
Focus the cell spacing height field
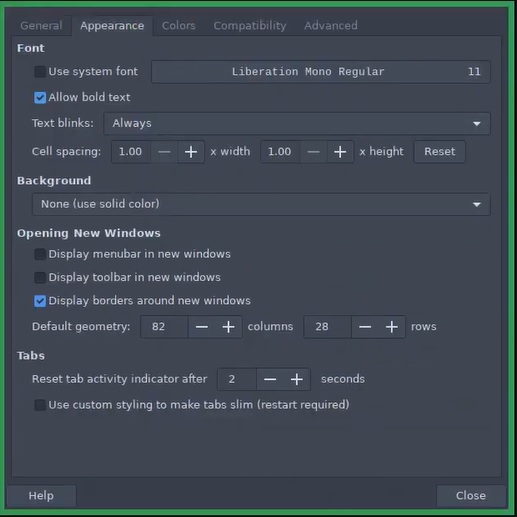tap(280, 152)
